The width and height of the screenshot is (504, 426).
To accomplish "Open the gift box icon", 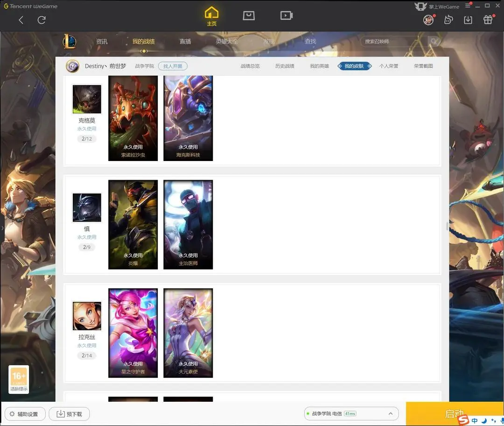I will click(x=488, y=20).
